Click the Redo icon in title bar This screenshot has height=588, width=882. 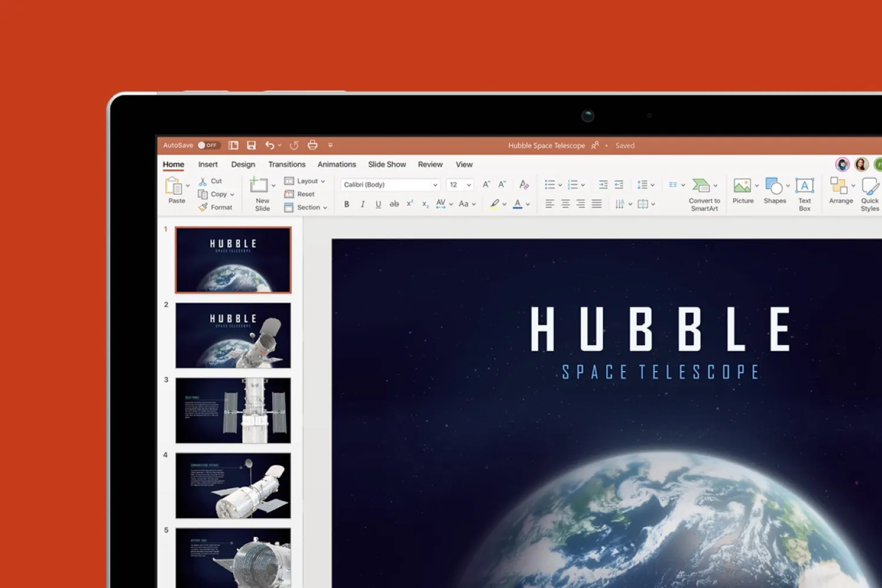294,145
